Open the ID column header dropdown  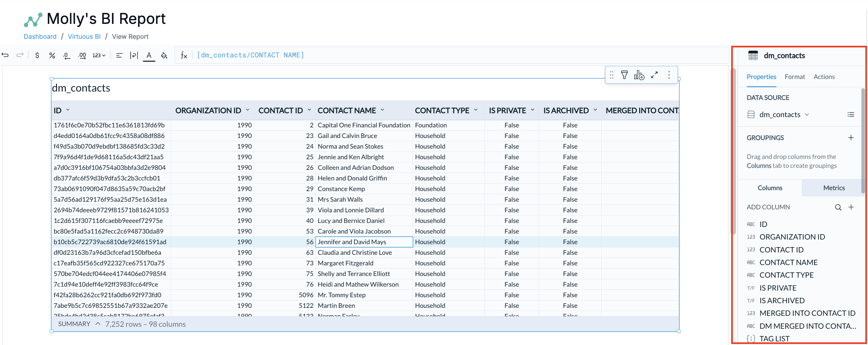click(68, 110)
